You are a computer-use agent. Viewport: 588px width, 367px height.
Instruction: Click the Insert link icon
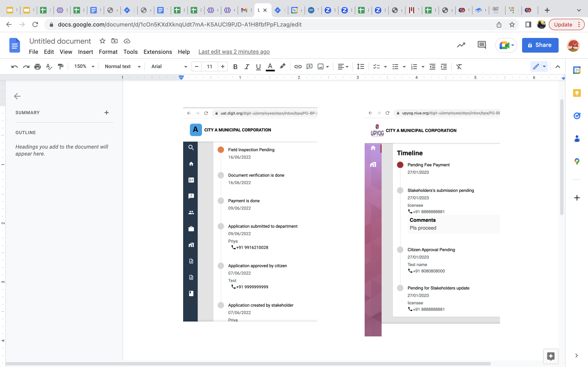pyautogui.click(x=298, y=66)
